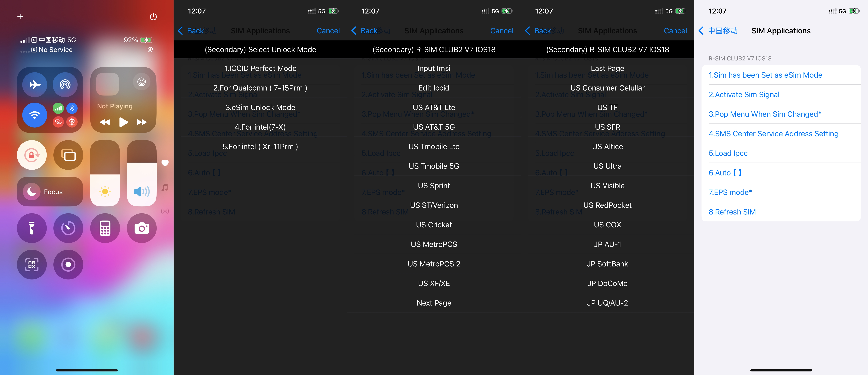Tap the connectivity page icon
This screenshot has height=375, width=868.
165,211
